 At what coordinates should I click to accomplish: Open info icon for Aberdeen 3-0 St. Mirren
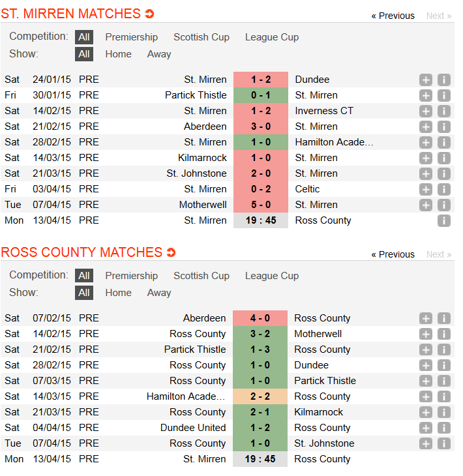click(444, 127)
